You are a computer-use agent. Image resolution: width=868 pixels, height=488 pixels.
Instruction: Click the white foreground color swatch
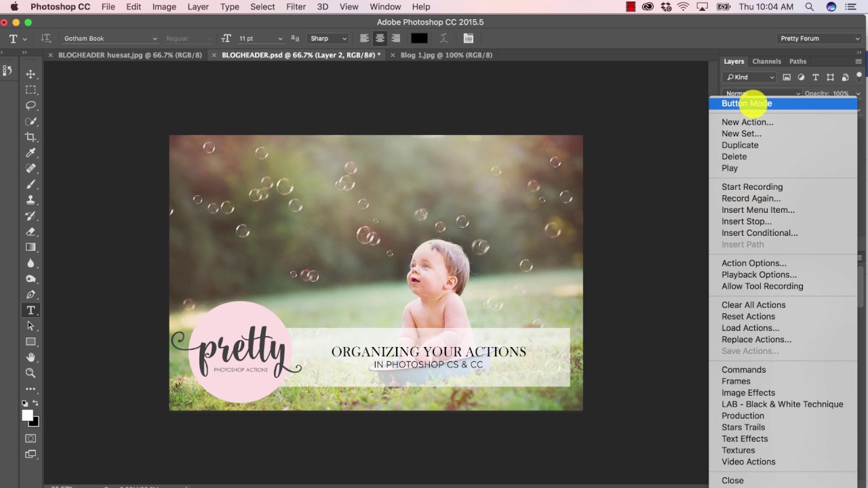[27, 415]
